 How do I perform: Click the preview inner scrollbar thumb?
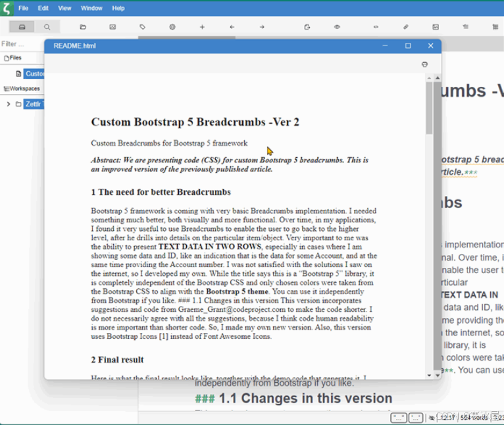point(429,108)
